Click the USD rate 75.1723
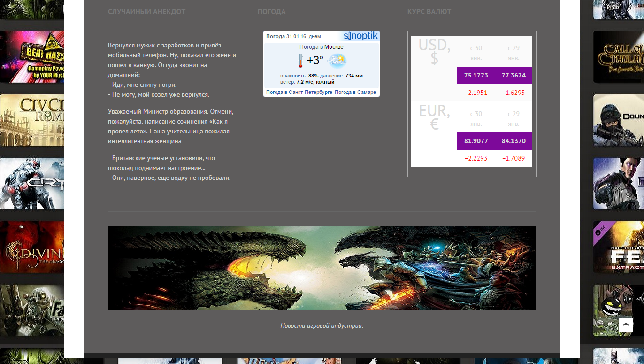This screenshot has height=364, width=644. (x=476, y=75)
